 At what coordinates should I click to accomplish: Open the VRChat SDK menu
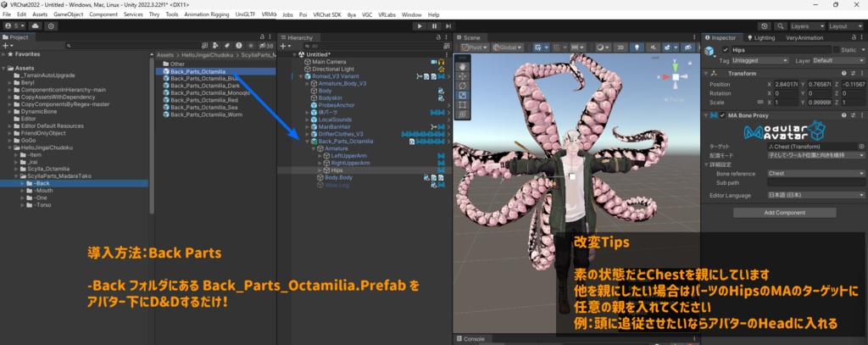click(327, 14)
